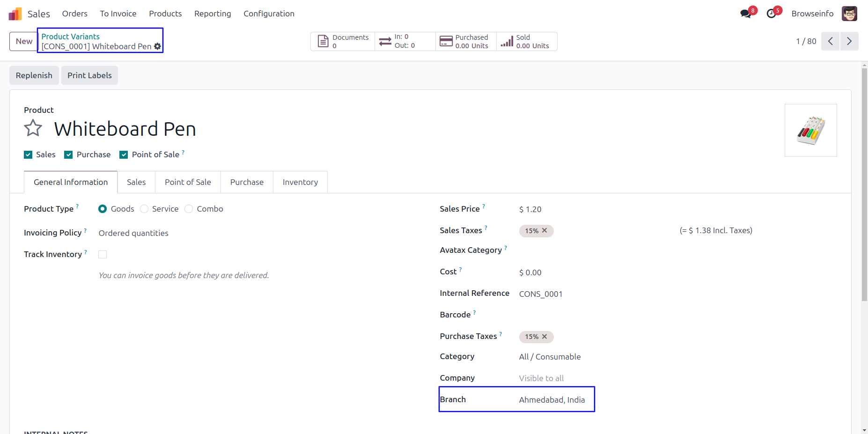Open the Reporting menu
Image resolution: width=868 pixels, height=434 pixels.
click(x=213, y=14)
